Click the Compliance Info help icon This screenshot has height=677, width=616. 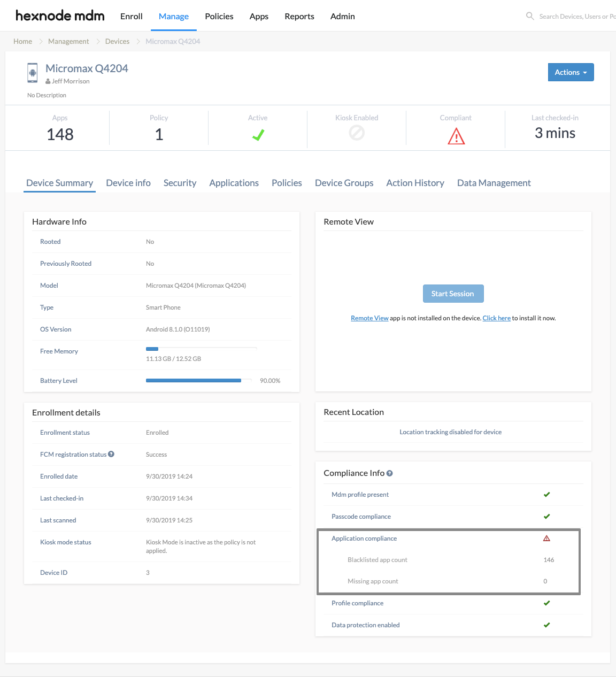(x=390, y=473)
